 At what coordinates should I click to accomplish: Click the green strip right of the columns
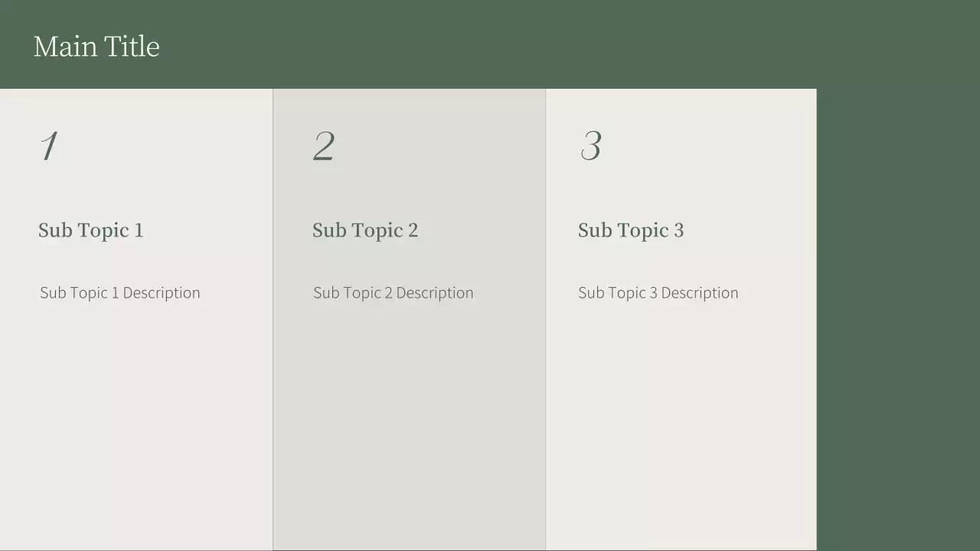[898, 321]
